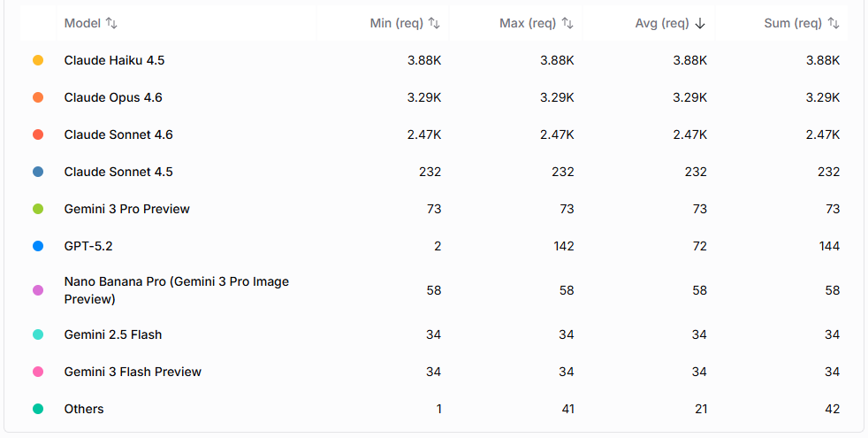Click the teal dot next to Others
Viewport: 868px width, 438px height.
[38, 409]
